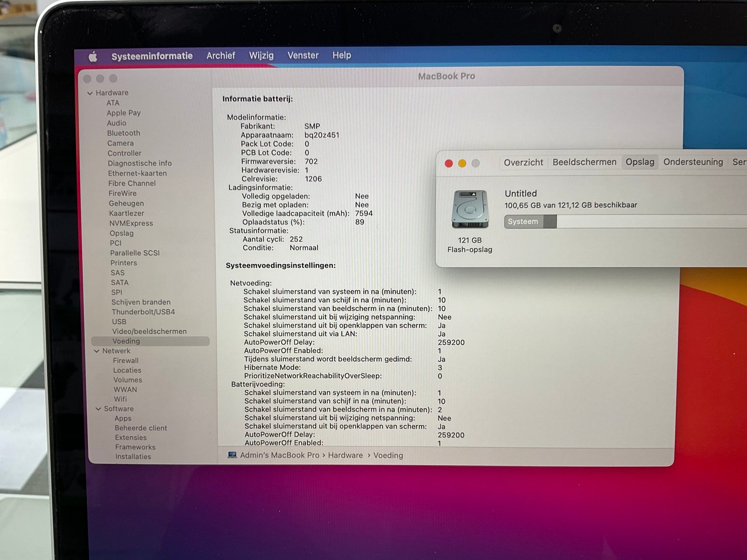The image size is (747, 560).
Task: Select Parallelle SCSI in the sidebar
Action: 135,253
